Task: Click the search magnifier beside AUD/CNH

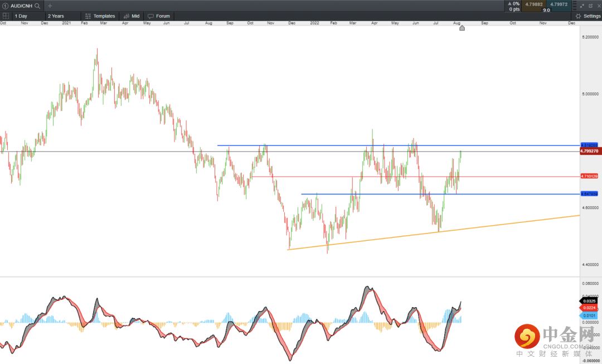Action: tap(37, 6)
